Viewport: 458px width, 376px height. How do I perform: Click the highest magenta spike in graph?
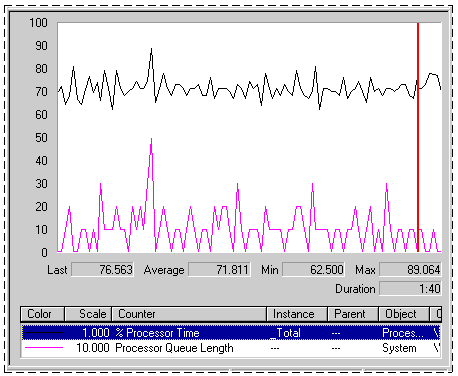point(151,139)
